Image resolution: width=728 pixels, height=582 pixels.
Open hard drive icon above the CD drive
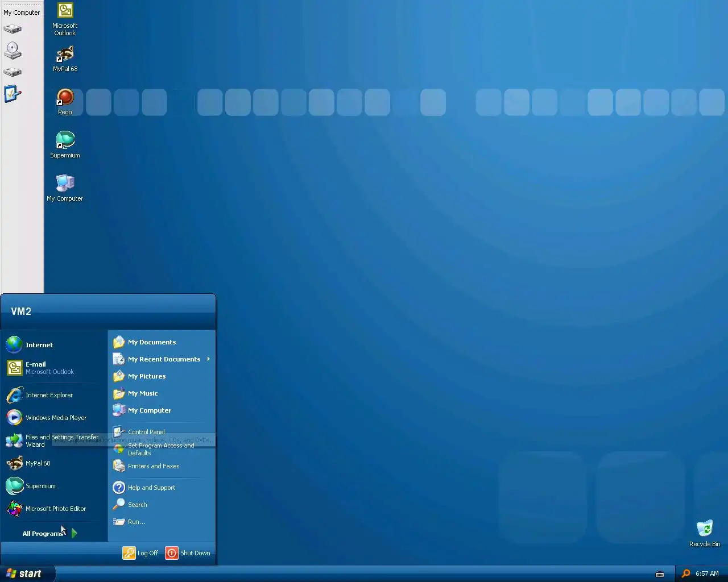tap(13, 28)
